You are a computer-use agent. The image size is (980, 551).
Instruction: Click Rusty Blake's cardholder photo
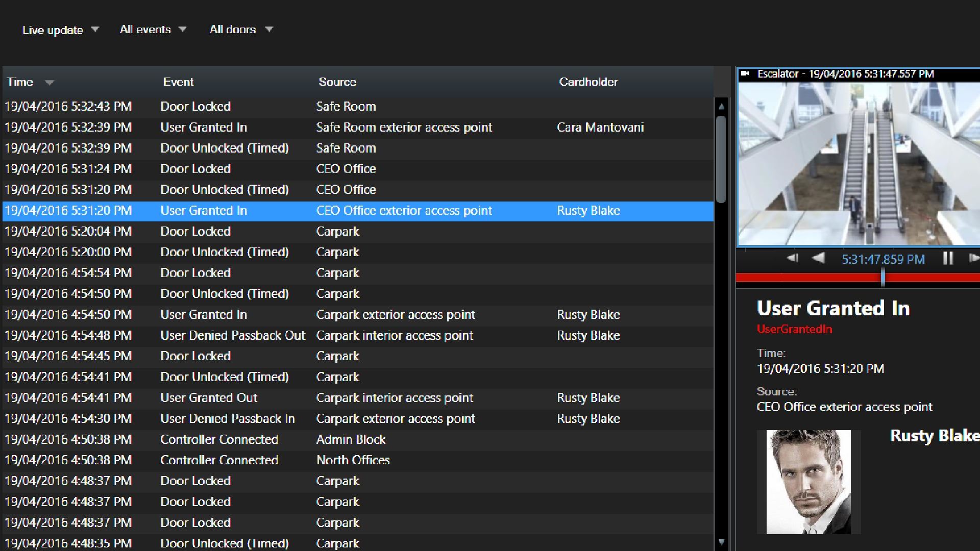(x=808, y=482)
